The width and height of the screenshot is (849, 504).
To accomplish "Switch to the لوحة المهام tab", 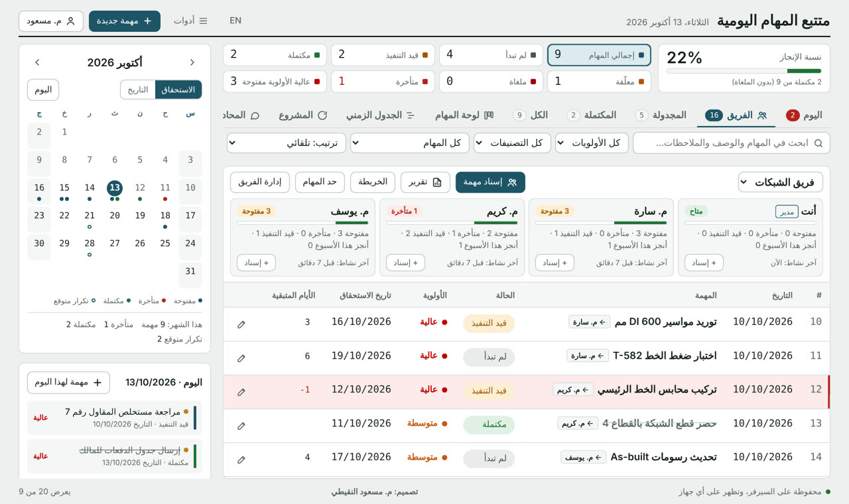I will coord(464,115).
